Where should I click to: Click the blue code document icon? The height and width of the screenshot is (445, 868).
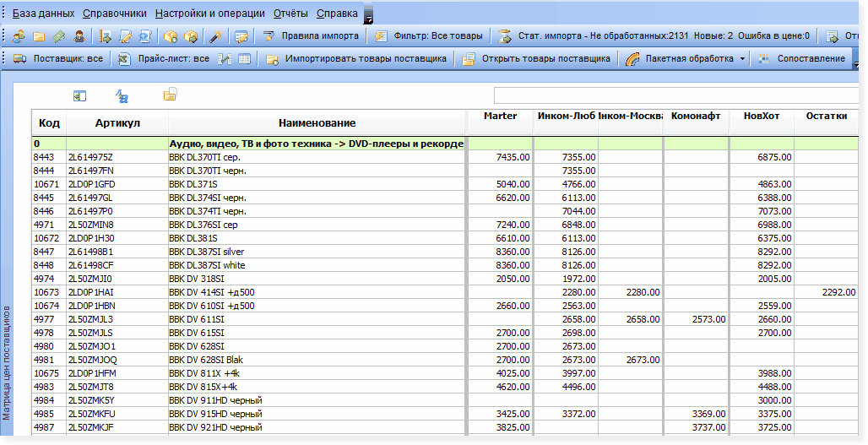145,36
